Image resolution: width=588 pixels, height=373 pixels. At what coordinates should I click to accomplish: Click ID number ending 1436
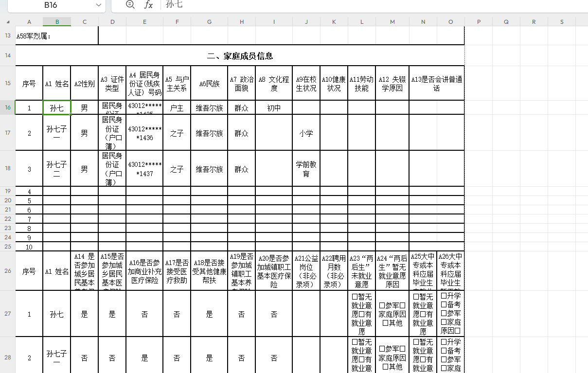(144, 133)
